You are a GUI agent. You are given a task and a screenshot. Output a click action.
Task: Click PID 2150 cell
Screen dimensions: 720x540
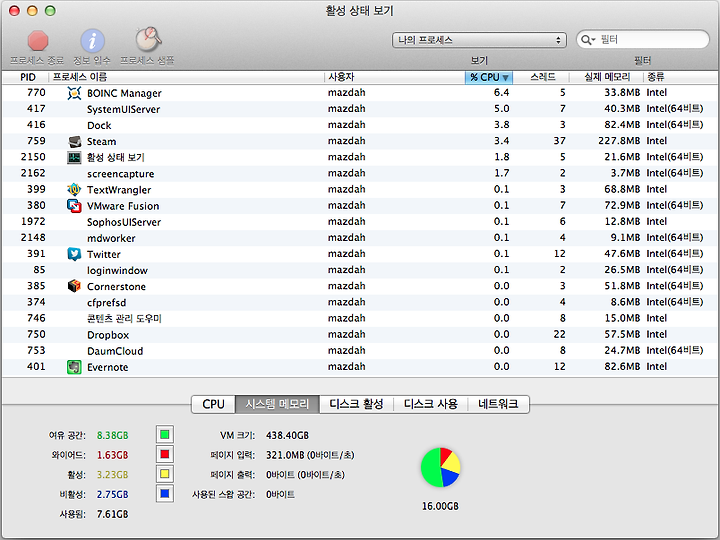coord(33,157)
